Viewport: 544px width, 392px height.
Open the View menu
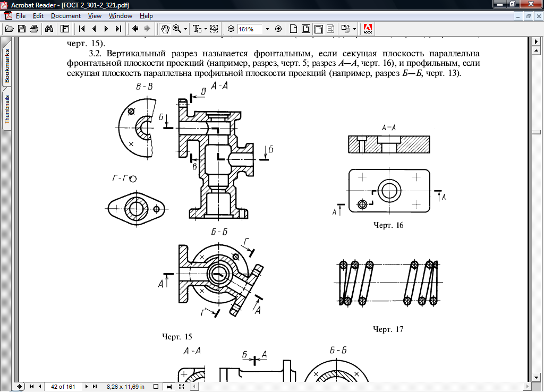coord(95,16)
